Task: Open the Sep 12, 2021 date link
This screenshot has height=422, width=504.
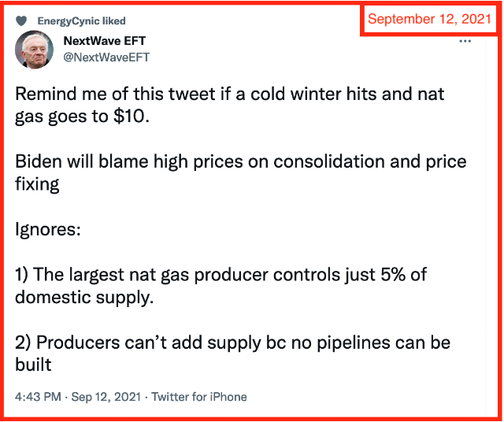Action: pos(106,397)
